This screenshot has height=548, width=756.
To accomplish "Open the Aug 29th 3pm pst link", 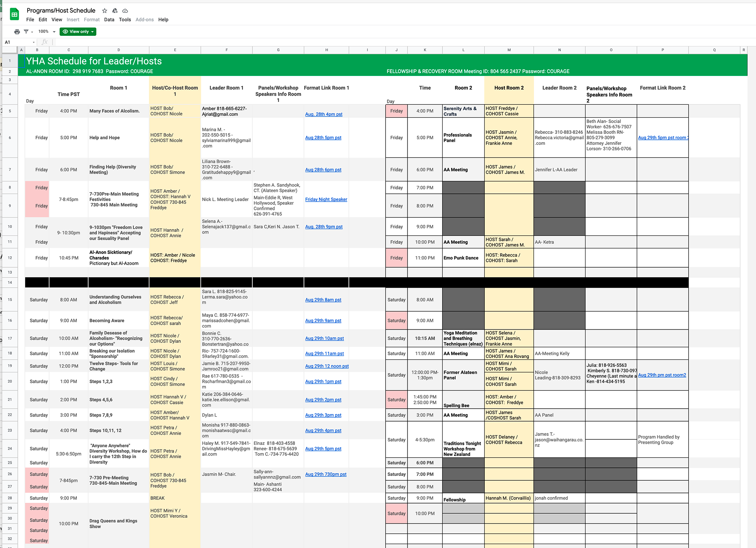I will [x=323, y=415].
